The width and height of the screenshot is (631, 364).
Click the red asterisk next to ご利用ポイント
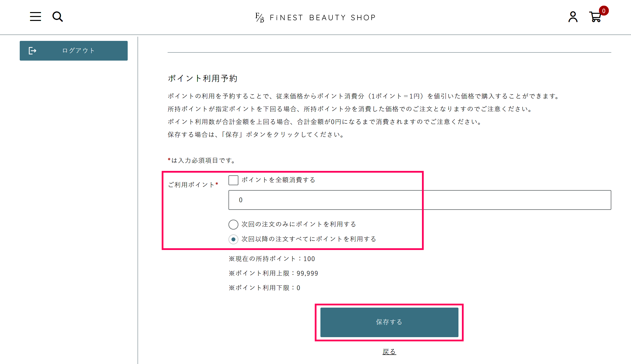pos(217,184)
